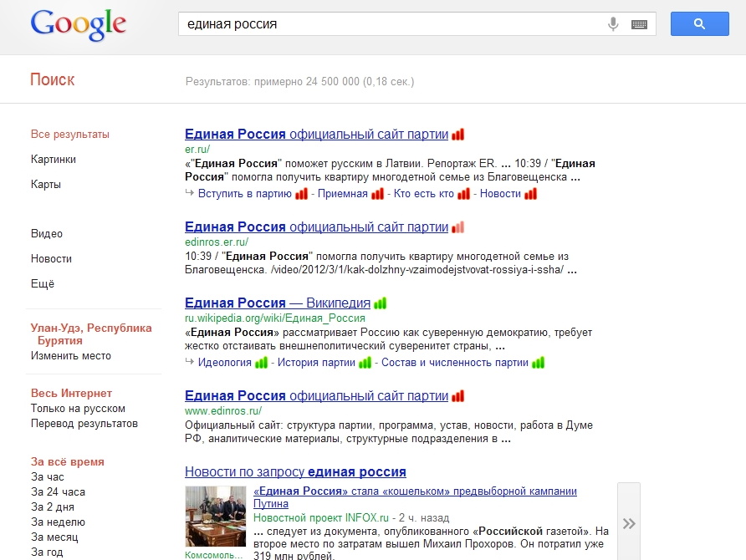Click 'Перевод результатов' option
Viewport: 746px width, 560px height.
84,424
